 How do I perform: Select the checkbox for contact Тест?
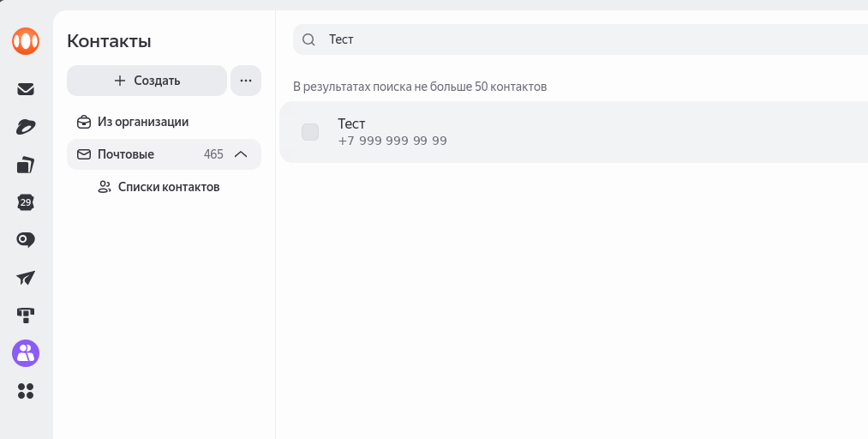(310, 132)
